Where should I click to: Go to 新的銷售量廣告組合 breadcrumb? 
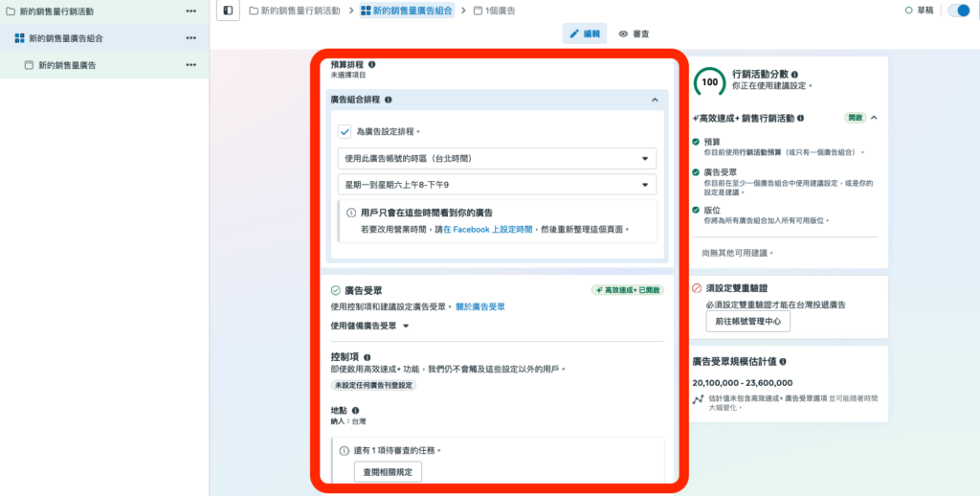407,11
